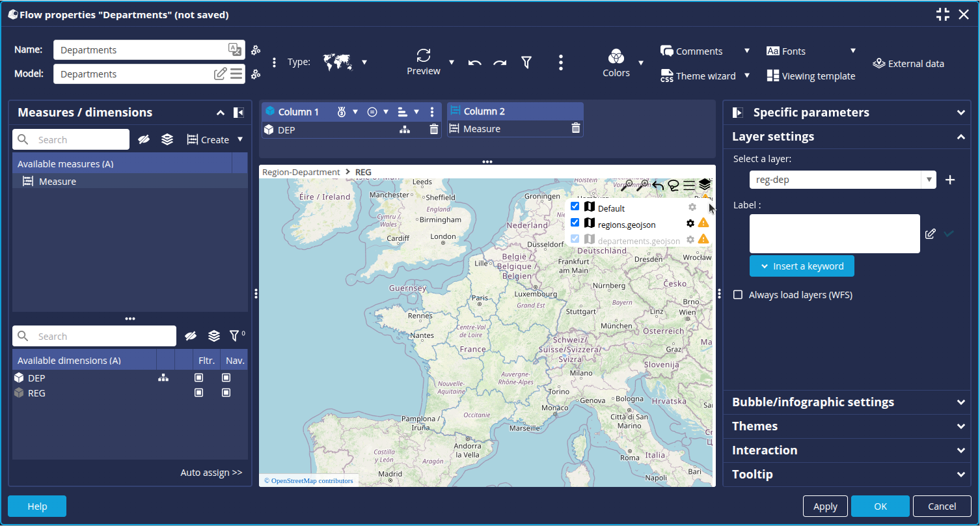This screenshot has height=526, width=980.
Task: Uncheck the Default layer checkbox
Action: 575,206
